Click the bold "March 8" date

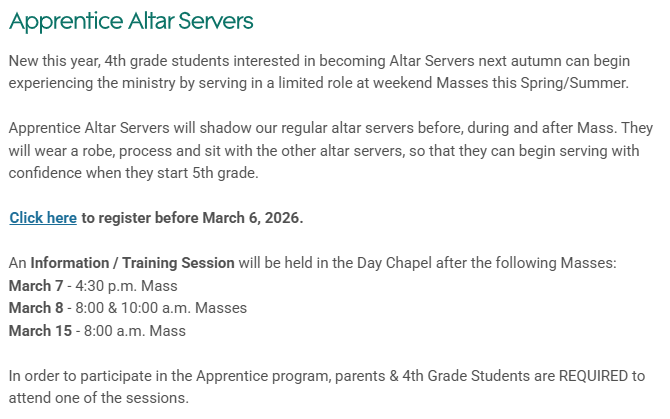pyautogui.click(x=36, y=307)
